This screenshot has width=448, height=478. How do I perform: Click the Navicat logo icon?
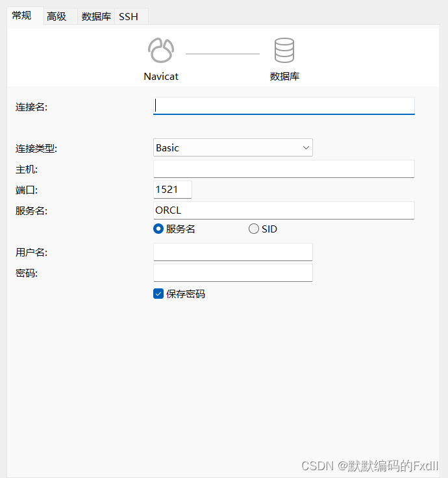coord(161,50)
